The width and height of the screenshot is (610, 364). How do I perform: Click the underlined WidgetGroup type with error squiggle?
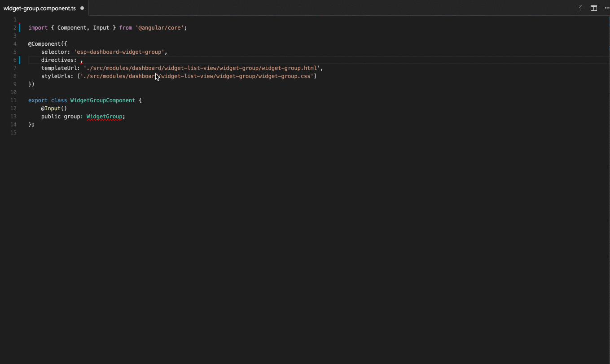pyautogui.click(x=104, y=116)
